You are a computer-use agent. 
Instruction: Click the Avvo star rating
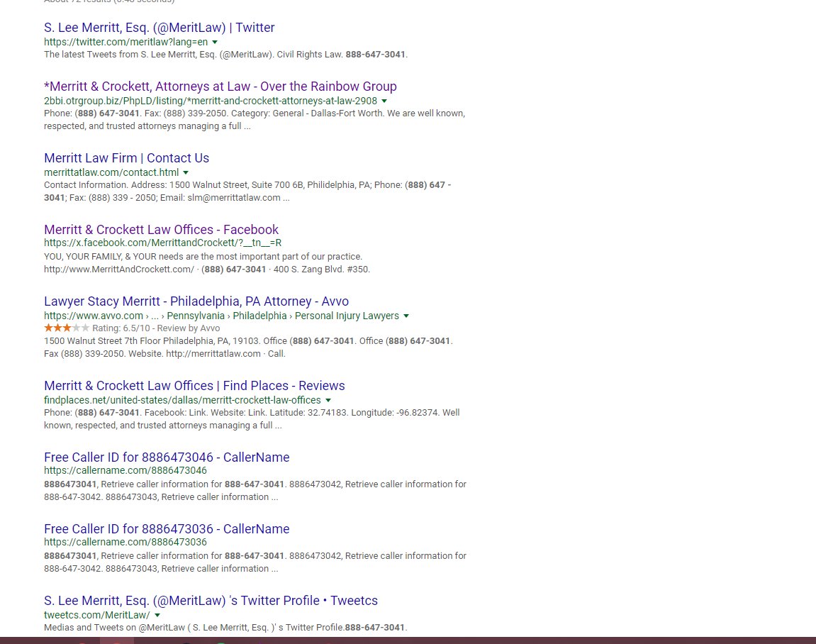tap(67, 328)
